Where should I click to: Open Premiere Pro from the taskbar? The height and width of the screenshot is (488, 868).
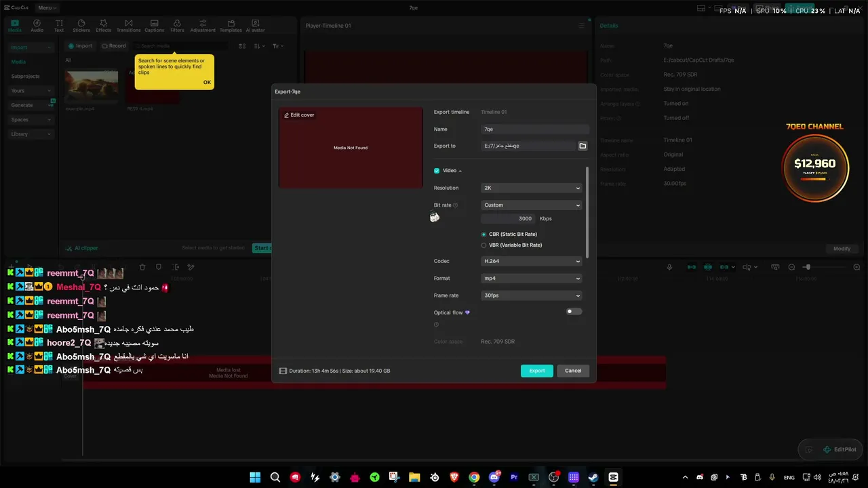coord(514,477)
